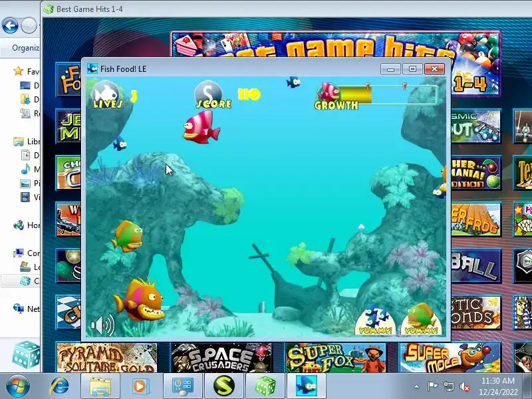
Task: Click the large pink striped fish
Action: [201, 128]
